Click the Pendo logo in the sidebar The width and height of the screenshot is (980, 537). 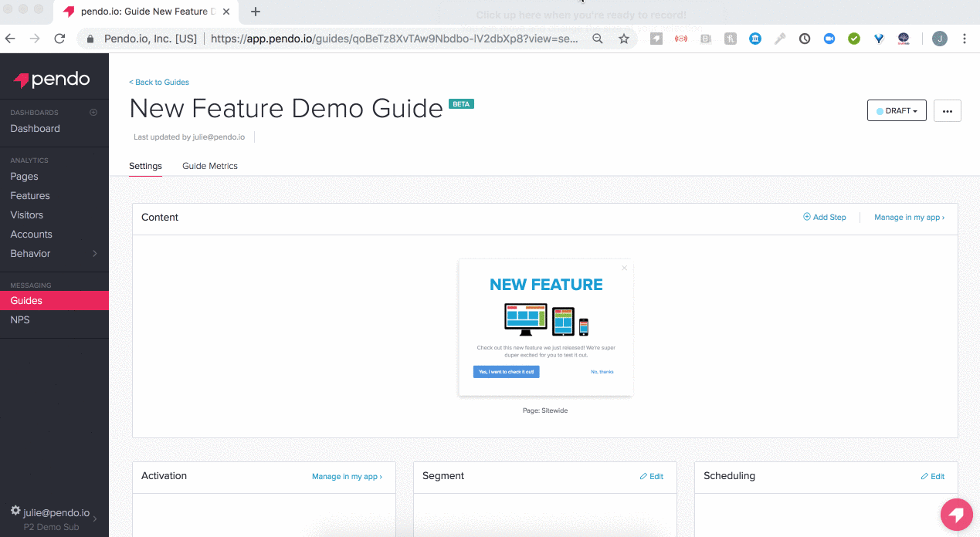coord(52,79)
